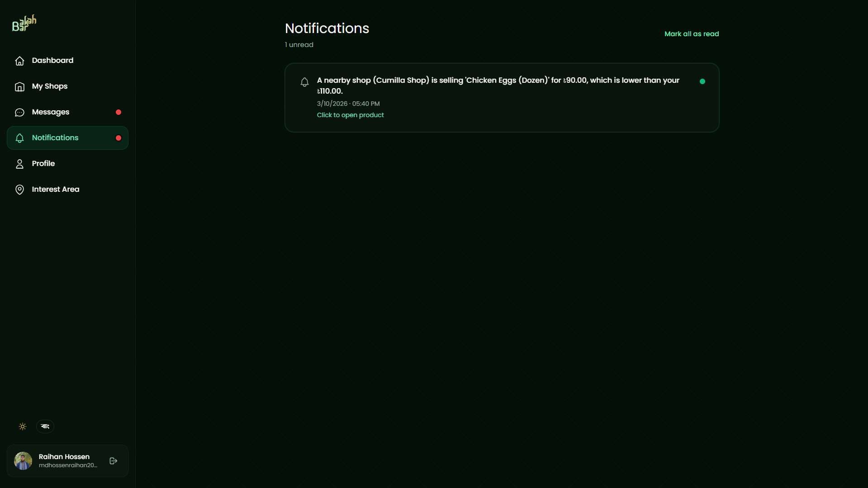
Task: Click the Bazar logo in the sidebar
Action: point(24,24)
